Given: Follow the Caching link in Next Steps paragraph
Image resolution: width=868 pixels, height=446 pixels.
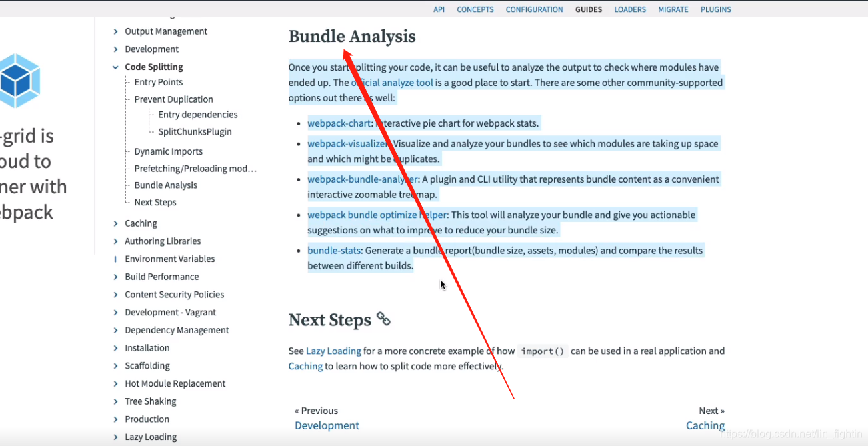Looking at the screenshot, I should coord(305,366).
